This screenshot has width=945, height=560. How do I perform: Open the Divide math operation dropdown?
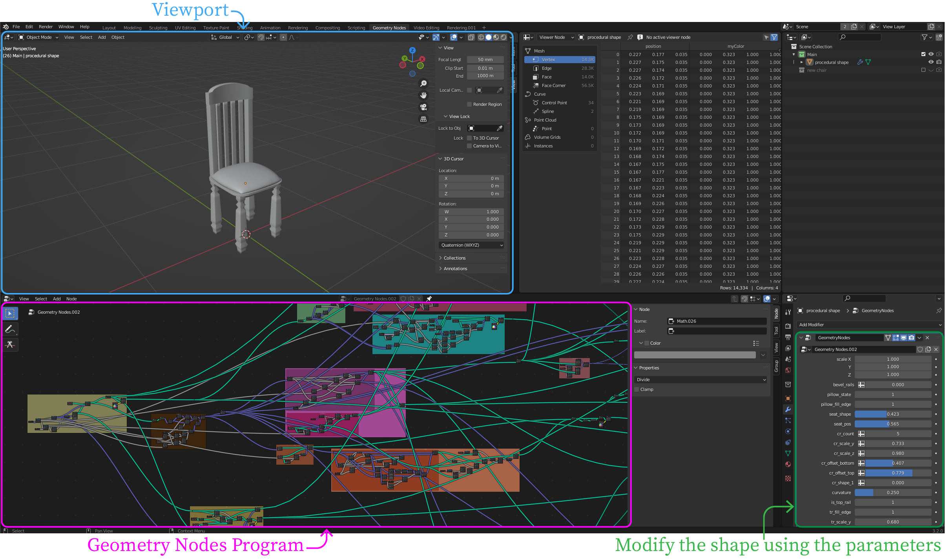[701, 380]
